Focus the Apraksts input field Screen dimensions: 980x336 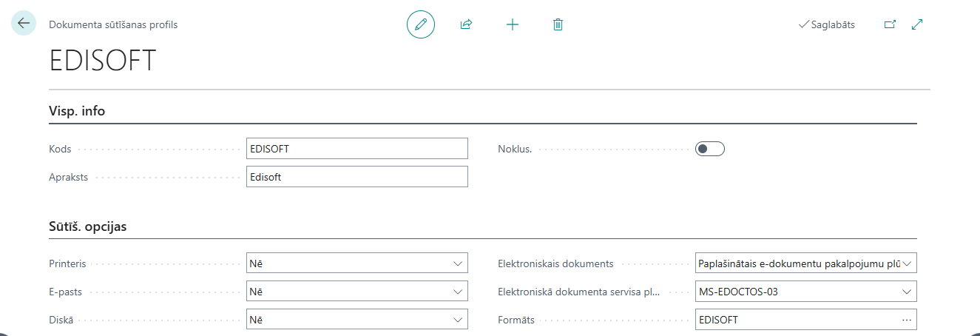[357, 177]
